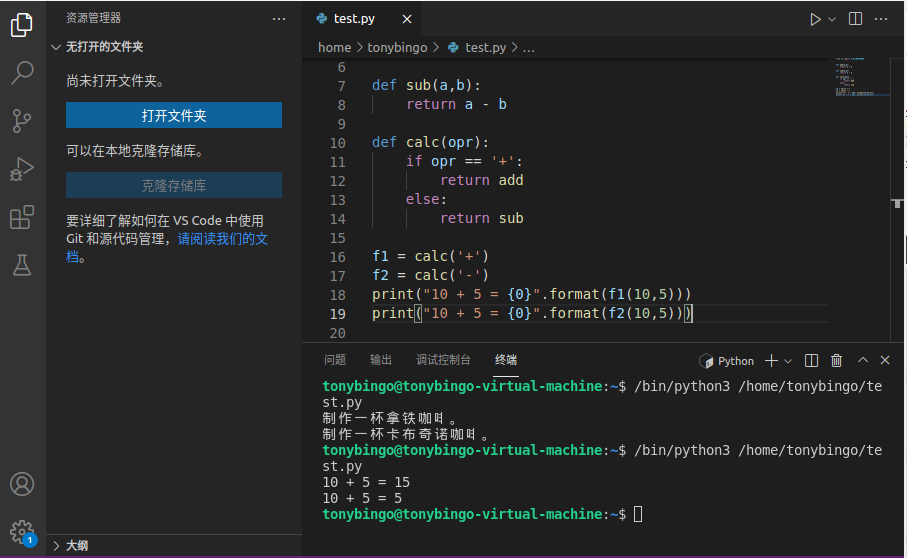
Task: Expand the 大纲 outline section
Action: point(57,546)
